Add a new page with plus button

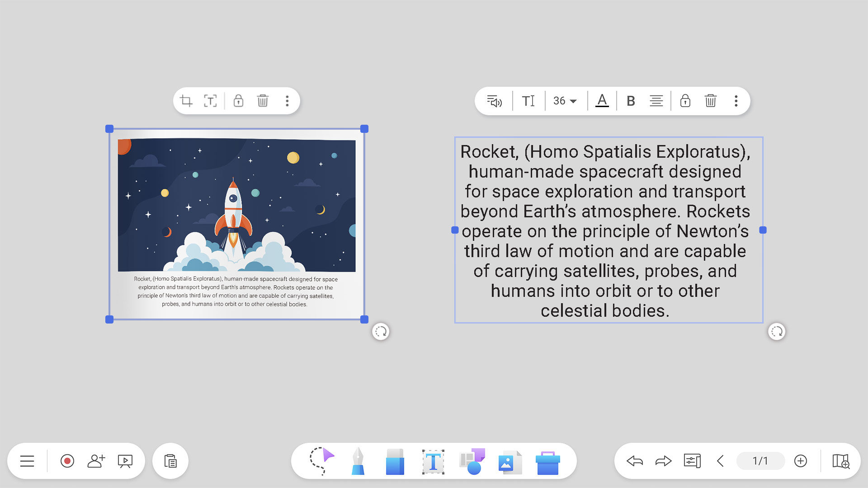point(800,461)
